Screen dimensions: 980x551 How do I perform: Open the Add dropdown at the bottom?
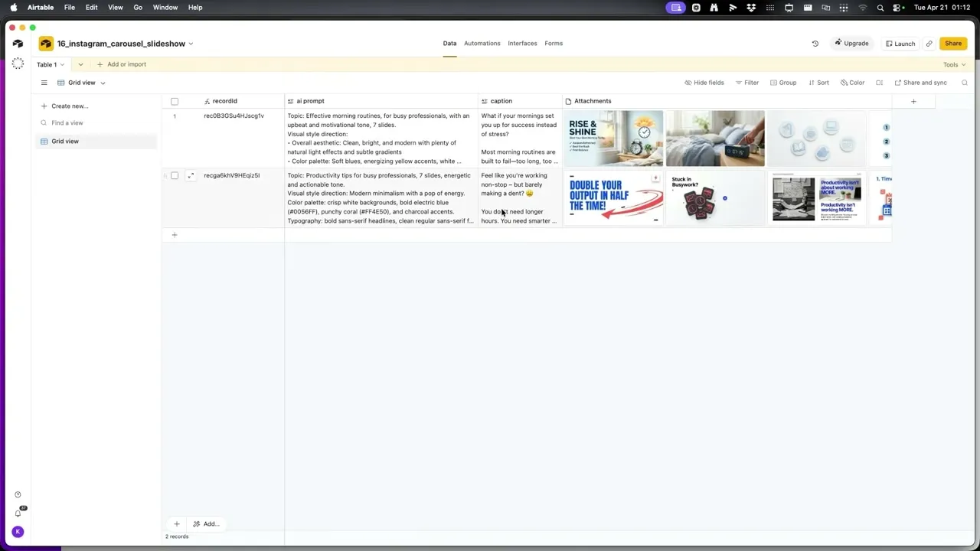pyautogui.click(x=207, y=524)
